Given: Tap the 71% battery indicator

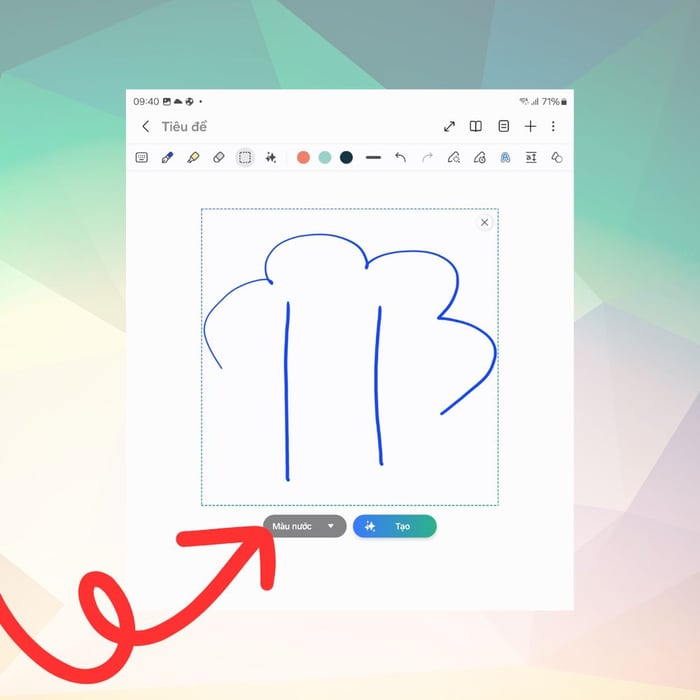Looking at the screenshot, I should [x=554, y=102].
